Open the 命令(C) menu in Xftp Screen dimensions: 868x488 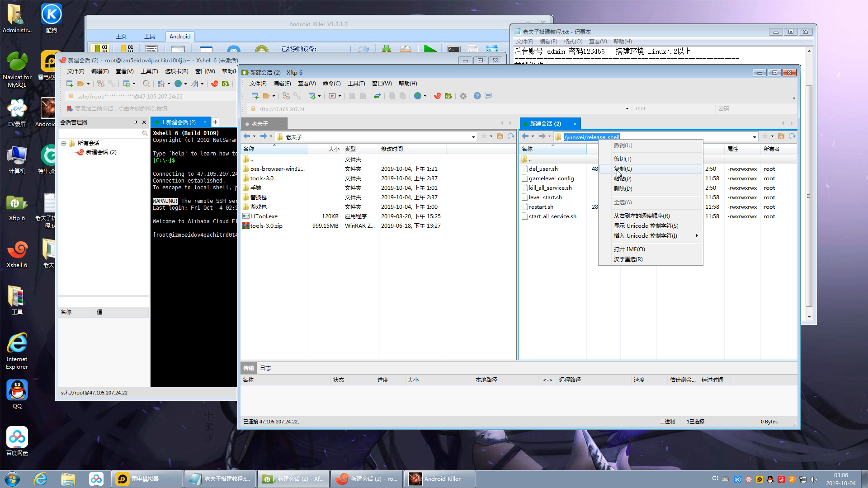[331, 84]
